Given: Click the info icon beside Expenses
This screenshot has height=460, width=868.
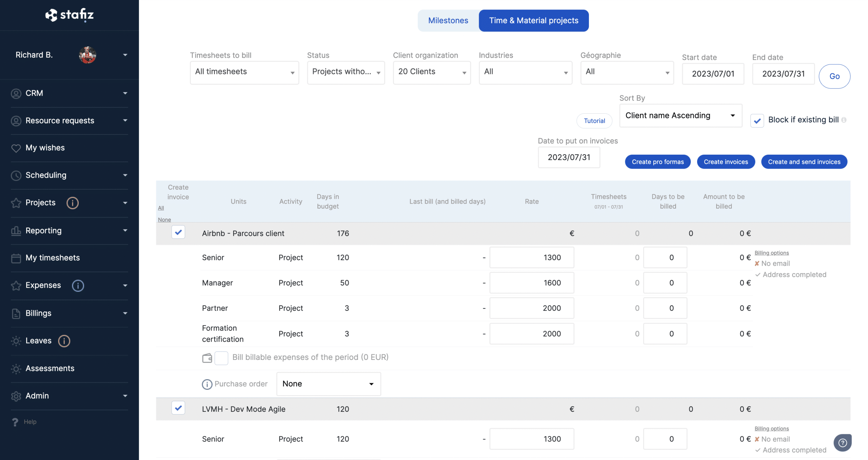Looking at the screenshot, I should coord(78,285).
